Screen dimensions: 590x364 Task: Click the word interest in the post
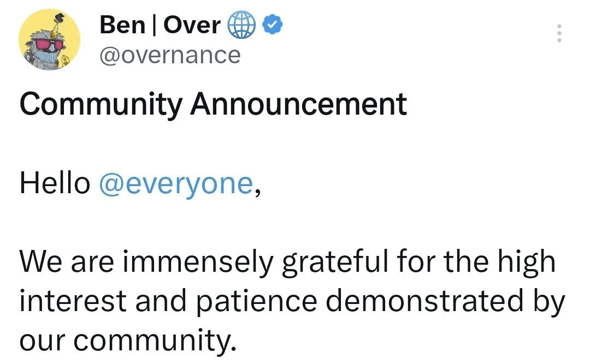(x=73, y=301)
